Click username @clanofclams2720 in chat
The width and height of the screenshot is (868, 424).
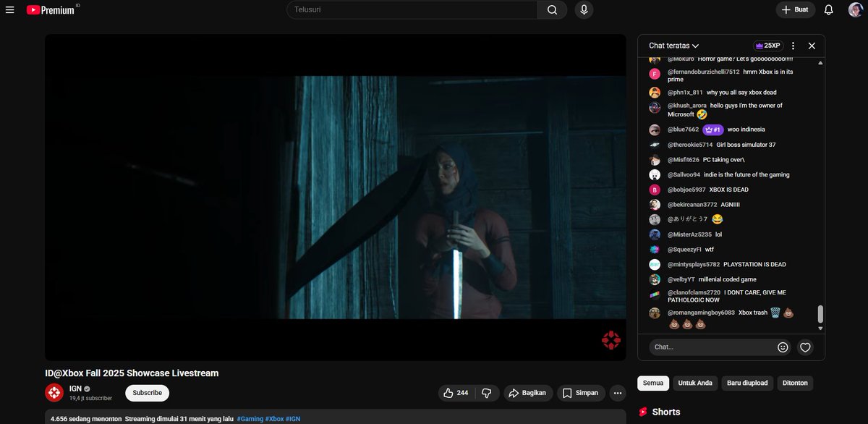click(694, 292)
